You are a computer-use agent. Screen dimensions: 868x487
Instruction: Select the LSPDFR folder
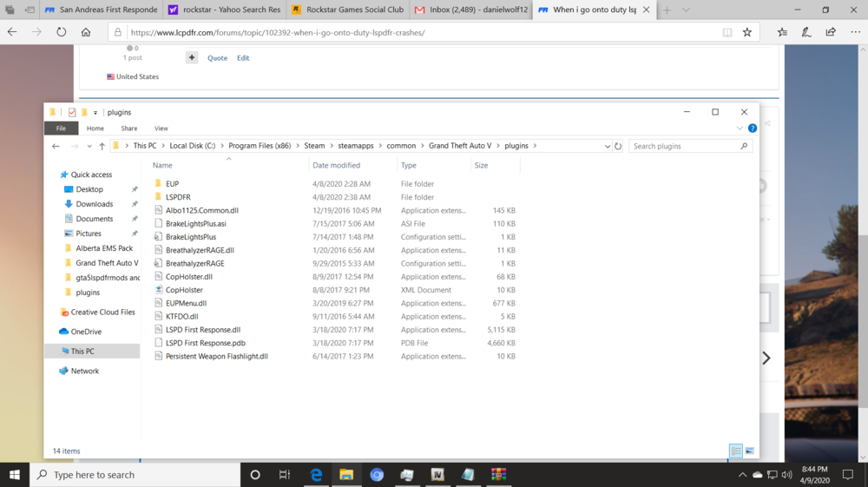[x=178, y=197]
